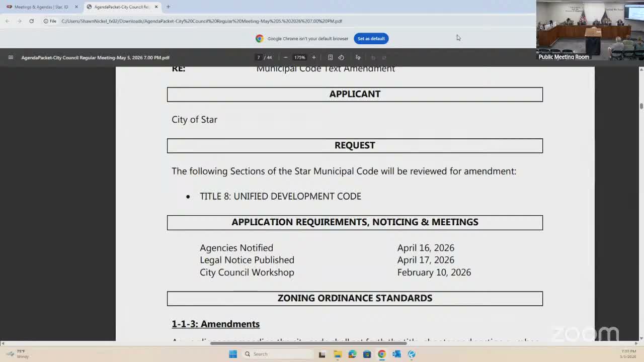
Task: Click 'Municipal Code Text Amendment' text
Action: coord(326,69)
